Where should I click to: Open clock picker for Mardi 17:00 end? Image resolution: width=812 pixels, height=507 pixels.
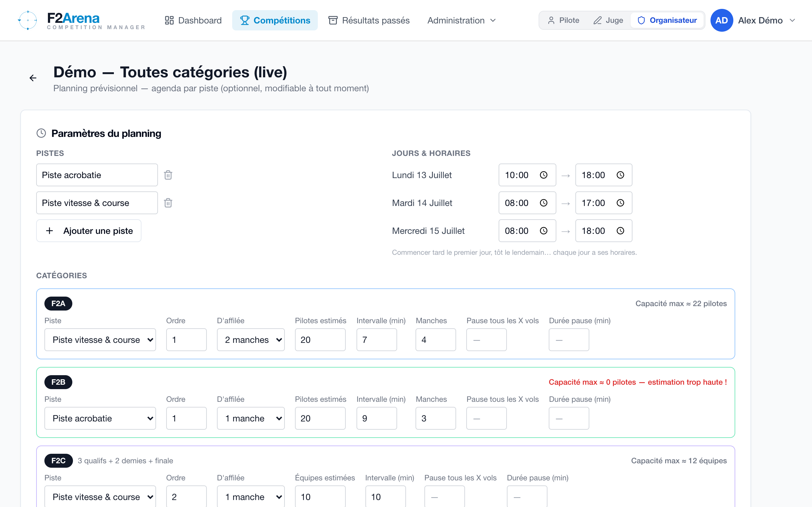(620, 203)
